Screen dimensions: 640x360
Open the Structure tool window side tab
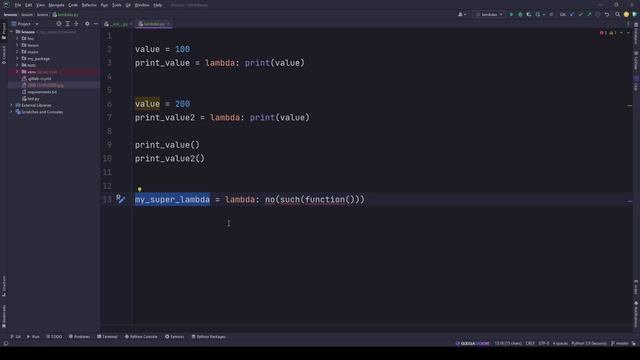point(4,286)
